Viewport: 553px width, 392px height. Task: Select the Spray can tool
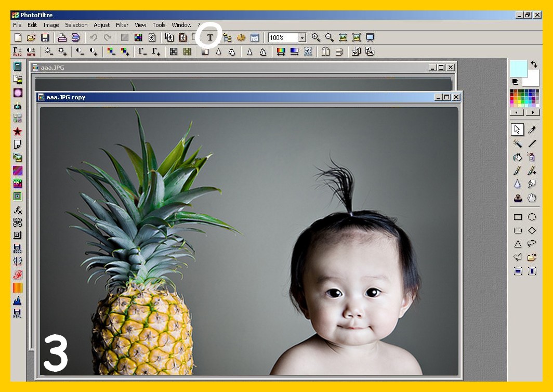(532, 156)
